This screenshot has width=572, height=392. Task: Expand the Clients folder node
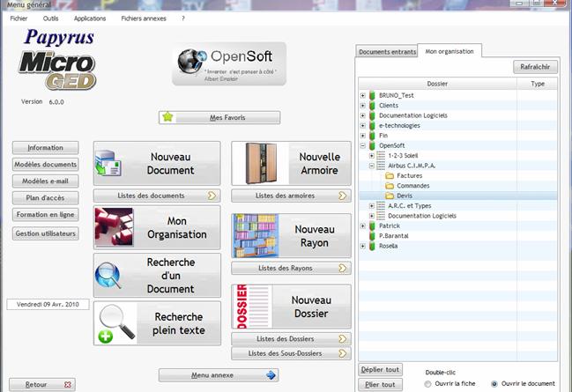362,105
